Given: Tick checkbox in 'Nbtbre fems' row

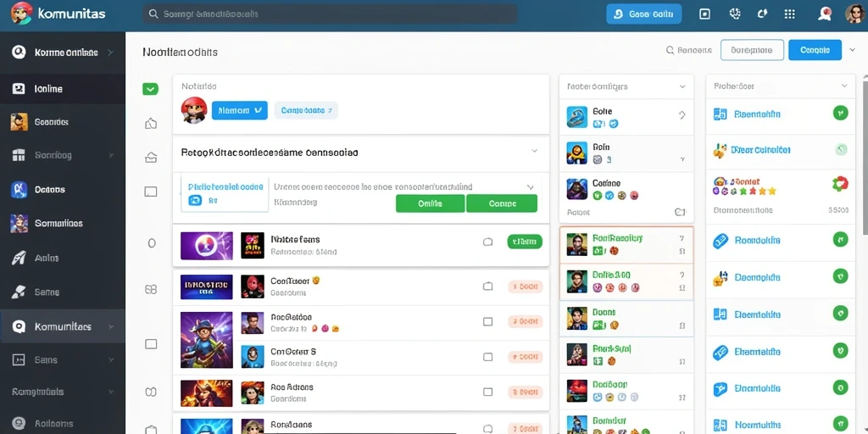Looking at the screenshot, I should pyautogui.click(x=487, y=242).
